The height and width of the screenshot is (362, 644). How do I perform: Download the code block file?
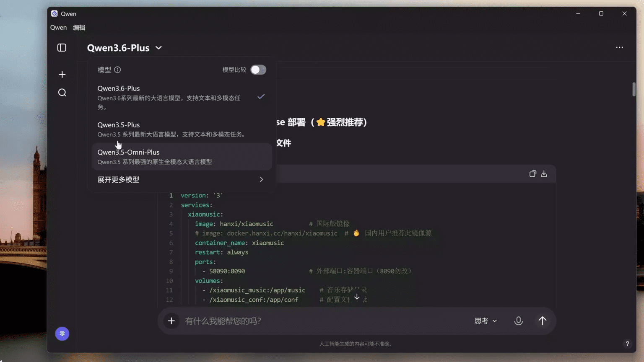click(544, 174)
